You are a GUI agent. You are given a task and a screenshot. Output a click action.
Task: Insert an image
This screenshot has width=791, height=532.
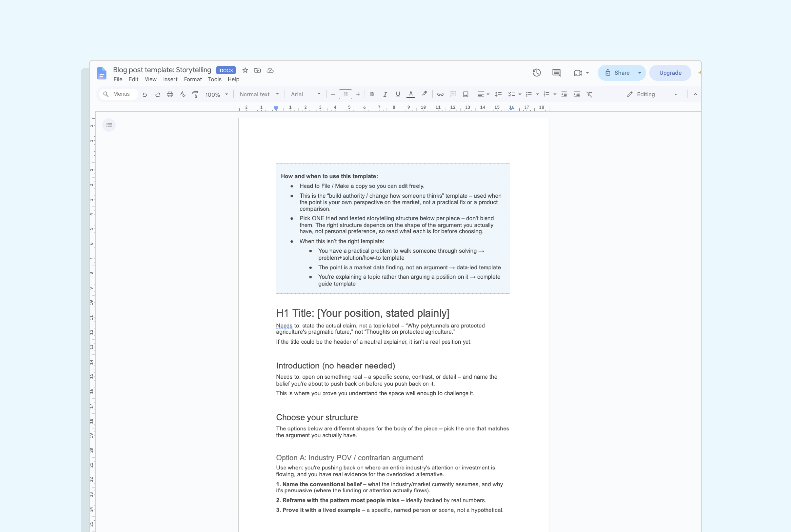tap(466, 94)
